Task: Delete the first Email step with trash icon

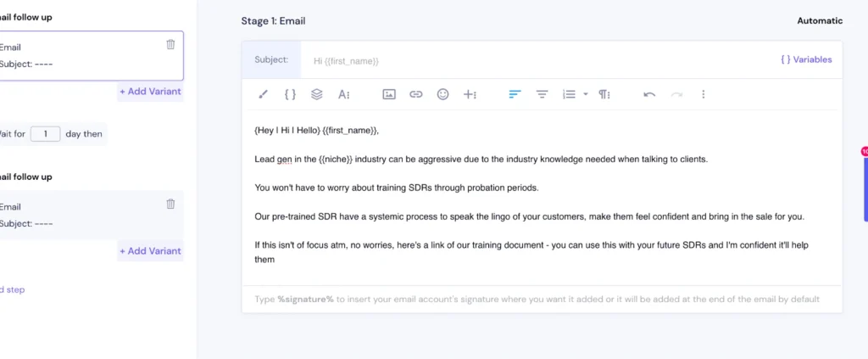Action: [x=170, y=44]
